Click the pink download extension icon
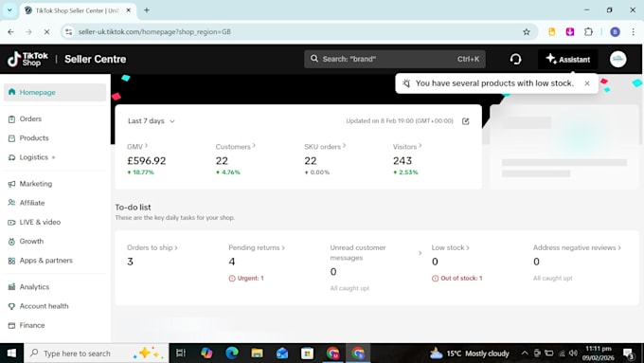Viewport: 644px width, 363px height. pos(570,31)
